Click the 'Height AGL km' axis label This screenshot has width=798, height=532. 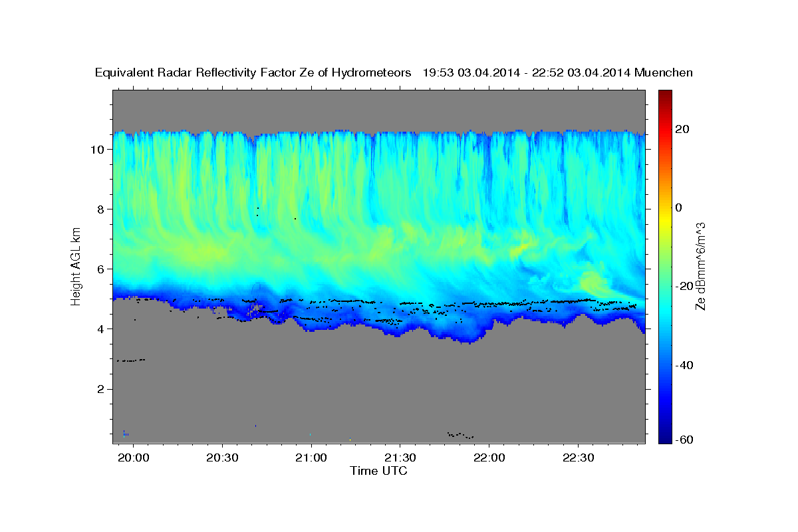pyautogui.click(x=76, y=265)
